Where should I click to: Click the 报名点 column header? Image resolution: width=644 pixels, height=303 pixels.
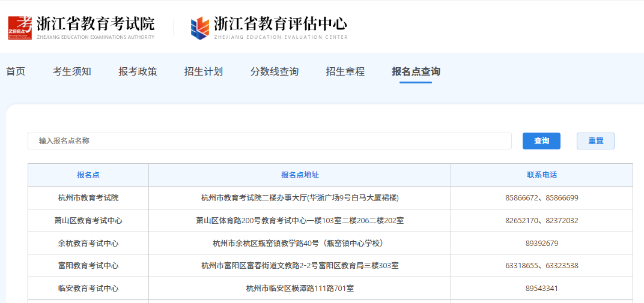(x=88, y=175)
